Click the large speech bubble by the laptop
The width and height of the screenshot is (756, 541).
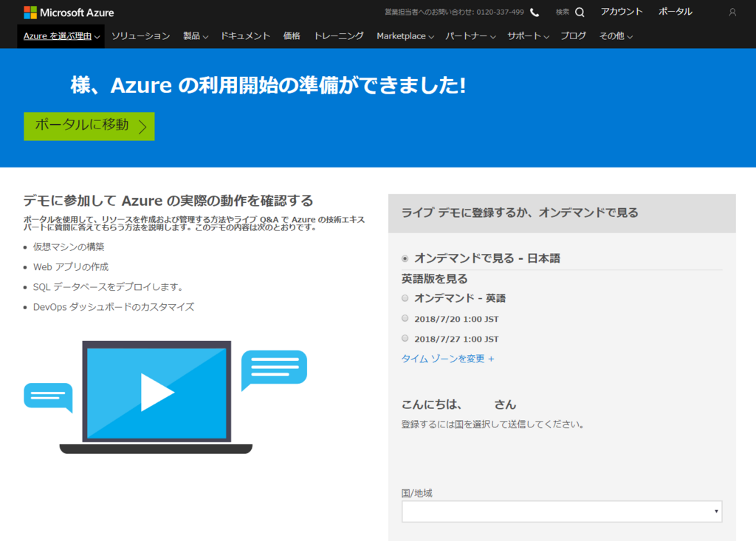274,369
